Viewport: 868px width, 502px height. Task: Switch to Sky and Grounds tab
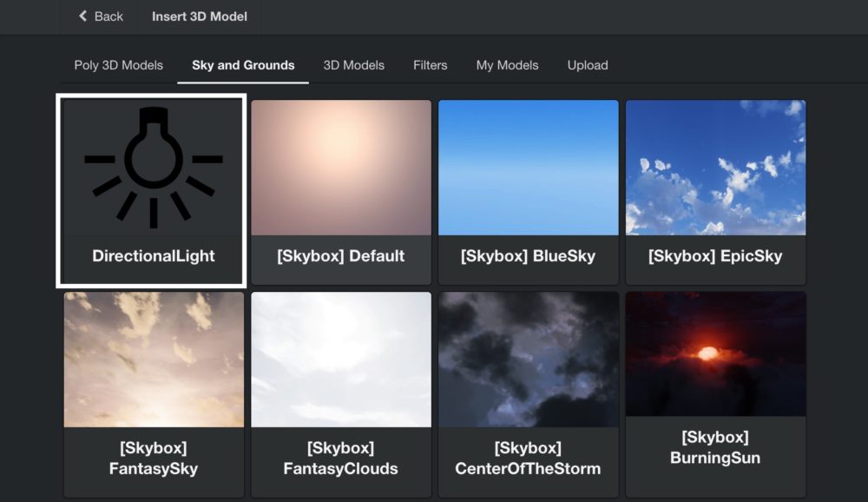point(243,65)
